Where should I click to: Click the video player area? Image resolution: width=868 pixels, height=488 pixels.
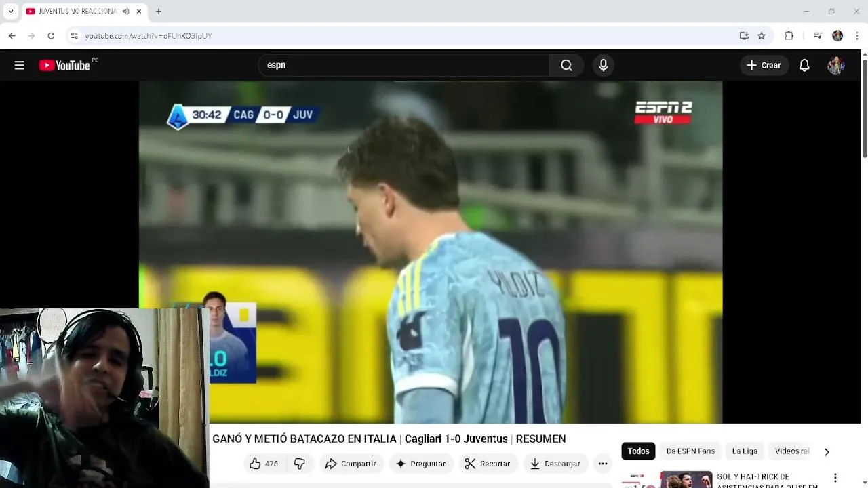click(x=431, y=252)
